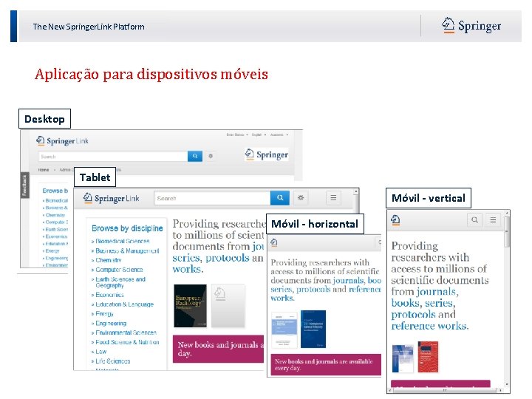Click SpringerLink logo in Desktop view

tap(62, 141)
